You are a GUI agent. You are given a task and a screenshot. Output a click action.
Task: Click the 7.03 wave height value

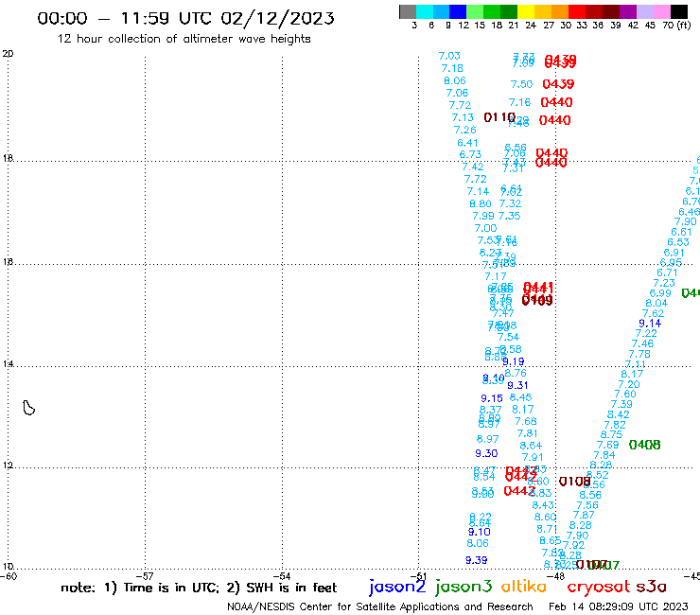(449, 56)
